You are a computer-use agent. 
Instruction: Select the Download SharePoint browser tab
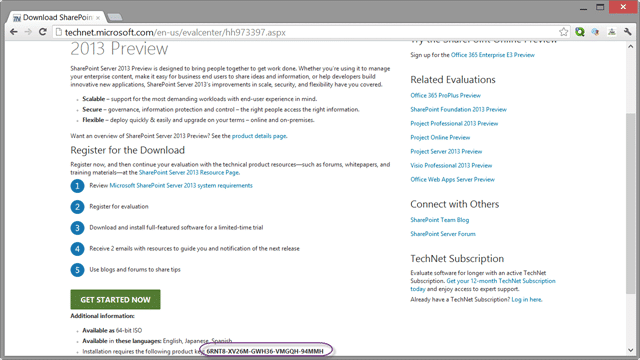click(57, 17)
